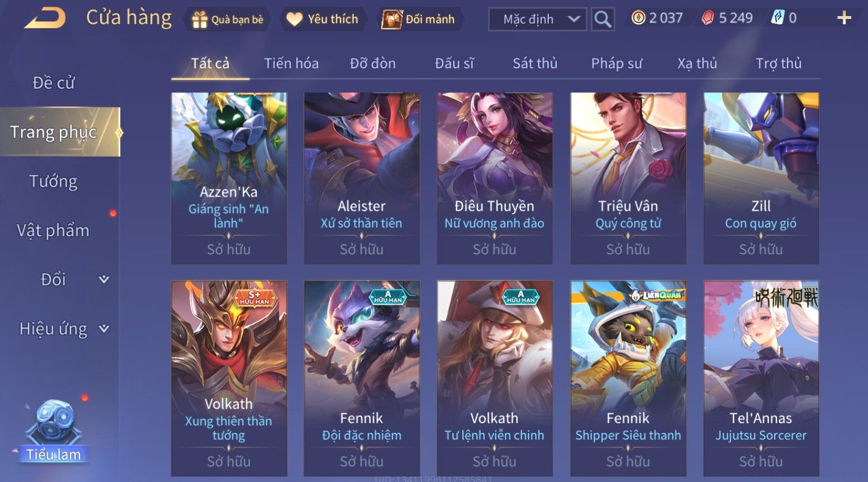This screenshot has width=868, height=482.
Task: Open Đổi mảnh fragment exchange
Action: [419, 19]
